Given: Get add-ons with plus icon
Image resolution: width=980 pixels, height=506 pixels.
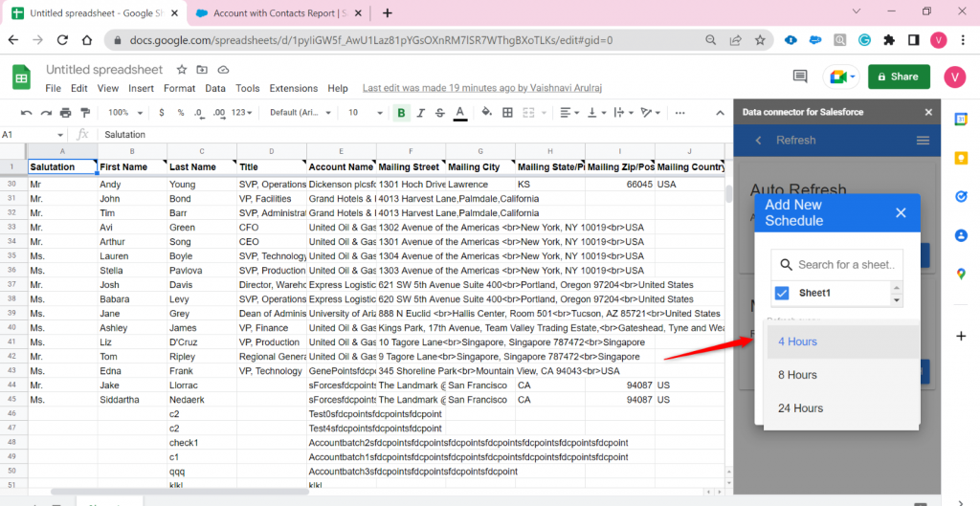Looking at the screenshot, I should pyautogui.click(x=961, y=336).
